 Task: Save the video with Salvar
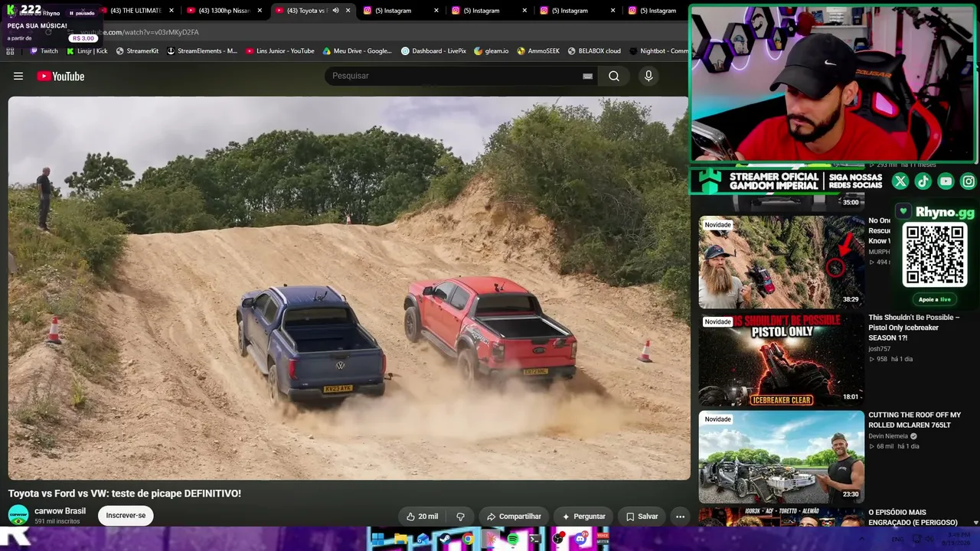642,517
